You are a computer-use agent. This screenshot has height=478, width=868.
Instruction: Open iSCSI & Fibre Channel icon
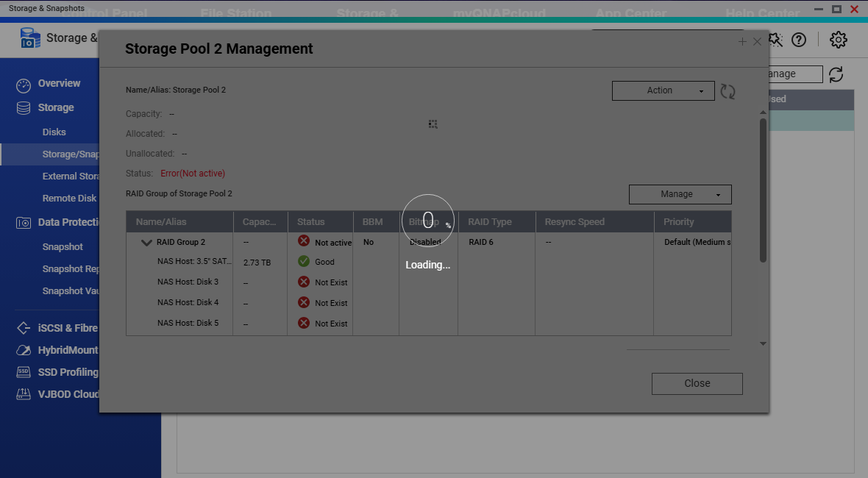(x=24, y=329)
